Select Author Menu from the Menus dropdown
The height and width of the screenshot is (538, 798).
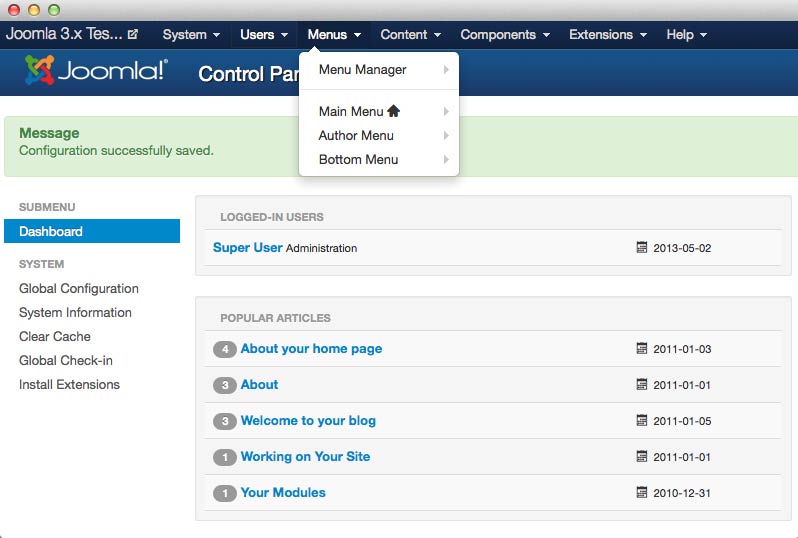click(x=356, y=136)
